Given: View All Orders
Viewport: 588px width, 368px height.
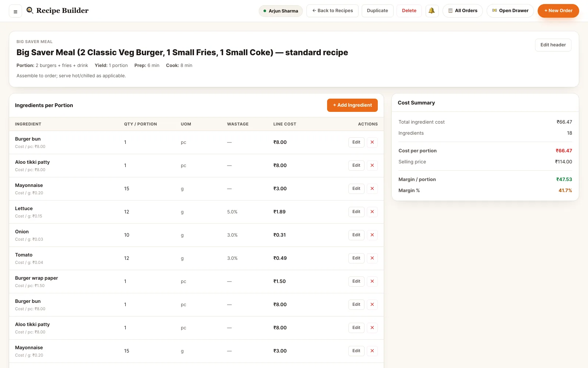Looking at the screenshot, I should coord(463,11).
